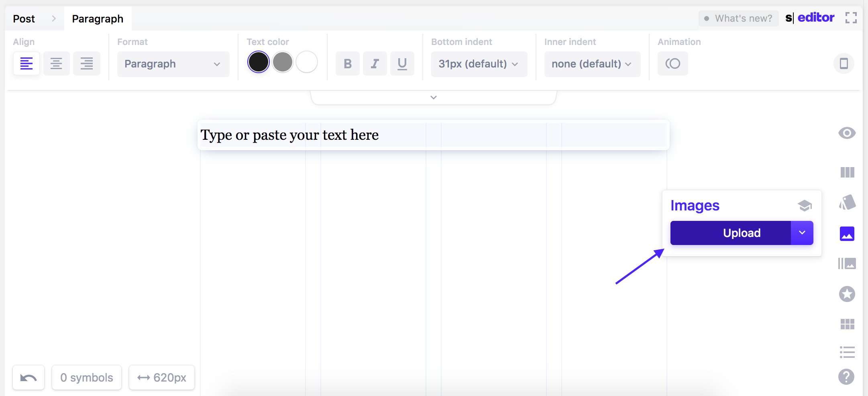Open the What's new panel
Viewport: 868px width, 396px height.
(738, 18)
